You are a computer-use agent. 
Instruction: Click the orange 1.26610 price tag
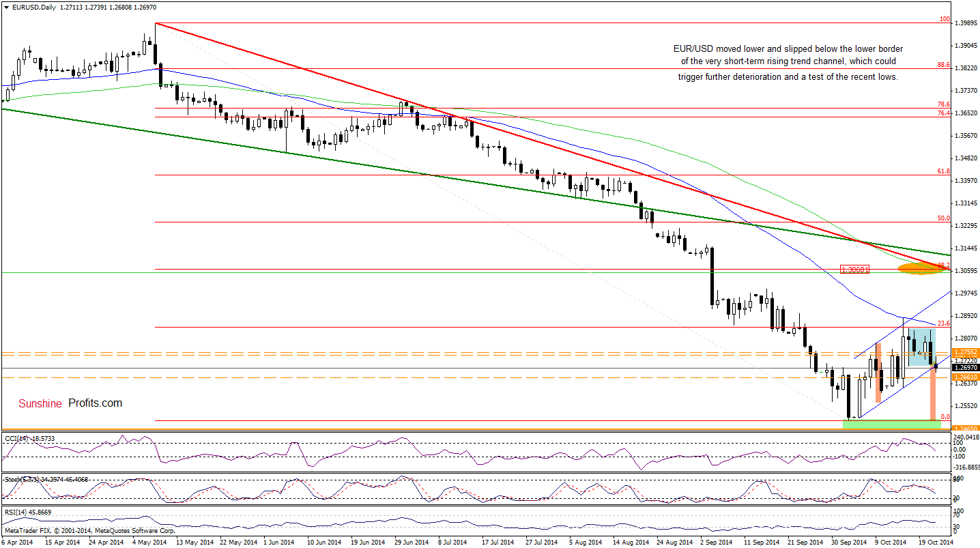(967, 377)
